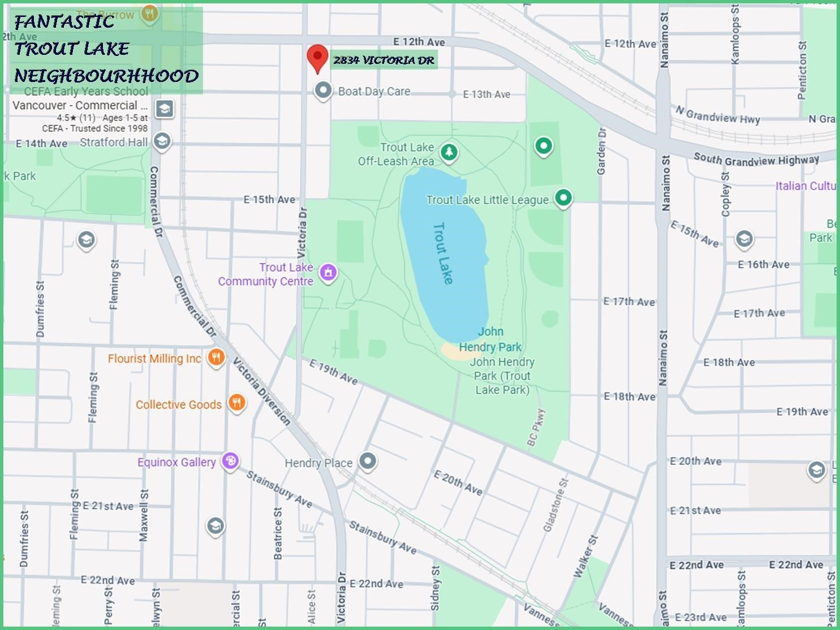
Task: Select the Trout Lake Off-Leash Area text label
Action: click(x=396, y=154)
